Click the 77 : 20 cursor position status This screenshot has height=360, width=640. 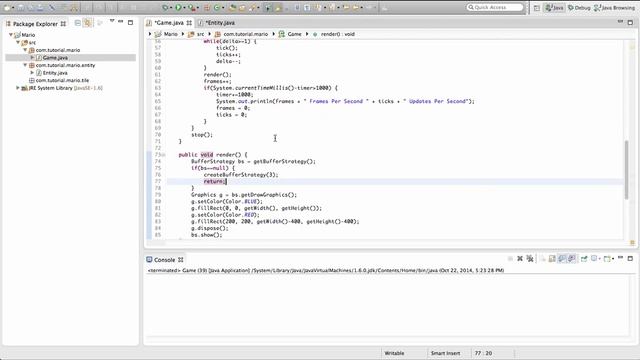point(483,353)
